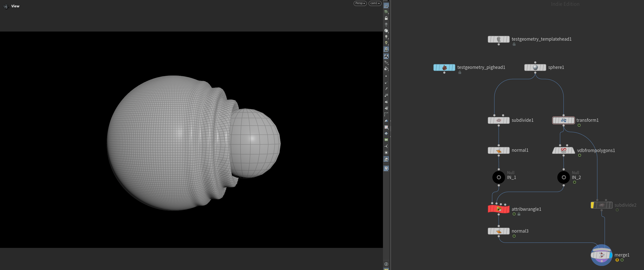Open the cam1 camera dropdown
Viewport: 644px width, 270px height.
coord(375,3)
